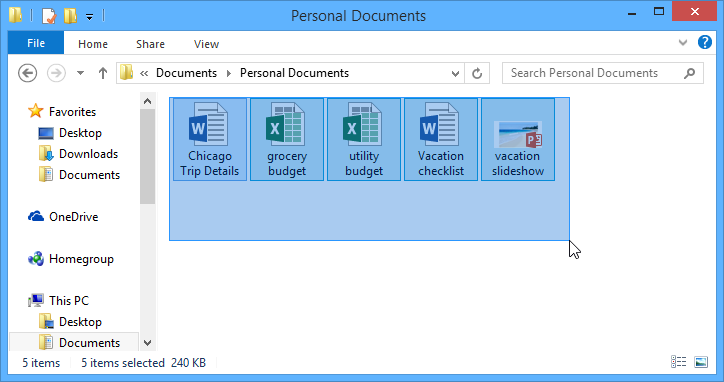Click the '5 items' status text
724x382 pixels.
[41, 363]
